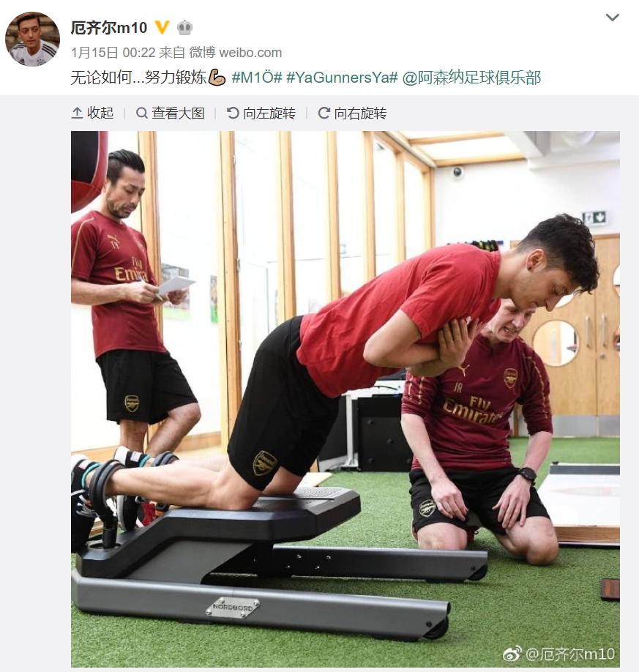Viewport: 639px width, 672px height.
Task: Open the 微博 weibo.com source link
Action: tap(236, 53)
